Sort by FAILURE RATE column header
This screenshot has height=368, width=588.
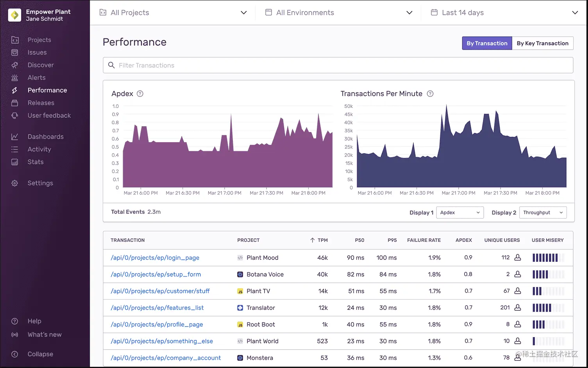point(424,240)
